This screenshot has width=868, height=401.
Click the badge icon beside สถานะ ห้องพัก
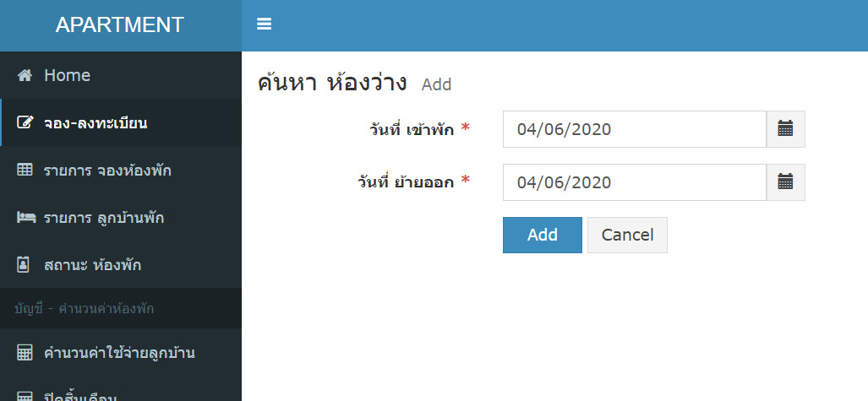tap(23, 265)
